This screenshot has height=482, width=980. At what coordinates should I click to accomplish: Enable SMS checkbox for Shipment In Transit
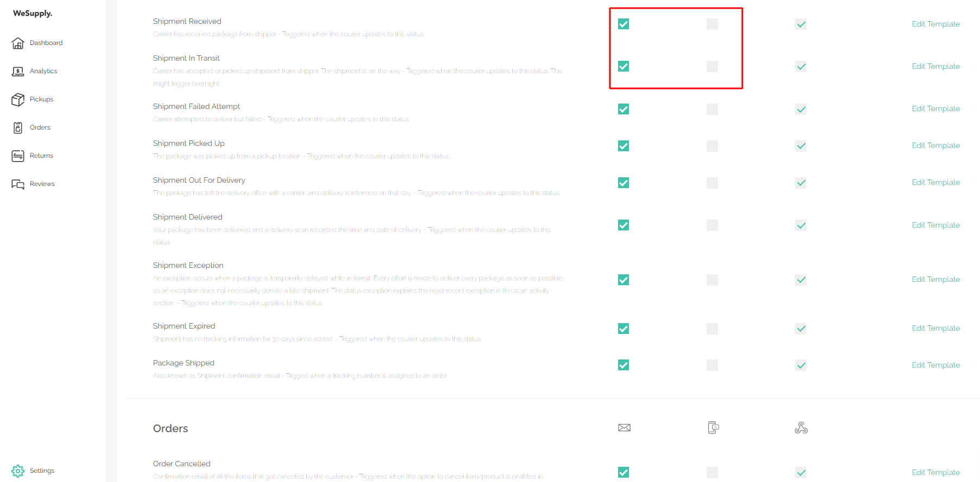712,66
